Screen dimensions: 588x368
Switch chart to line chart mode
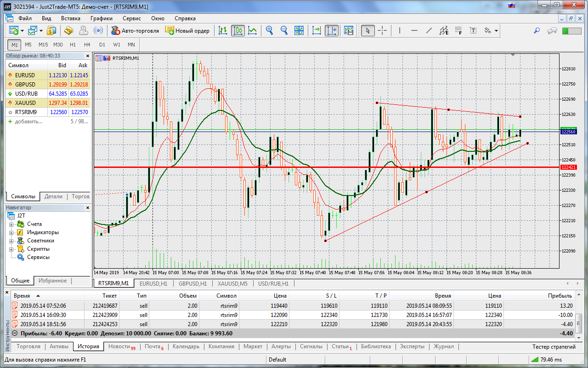point(252,31)
